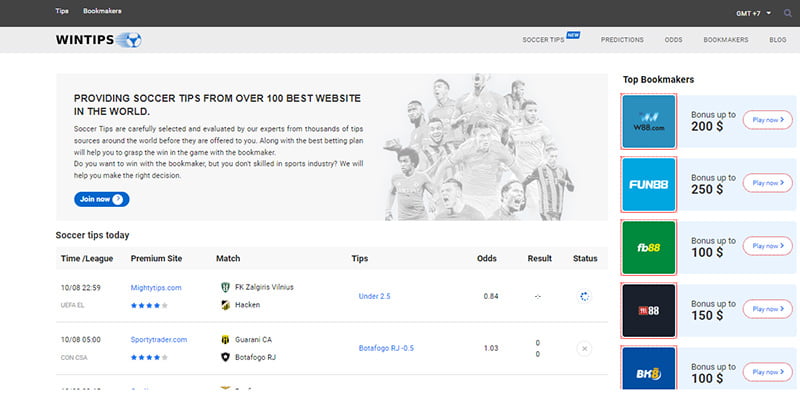The height and width of the screenshot is (394, 800).
Task: Click the Bonus up to 250 $ text
Action: click(x=713, y=184)
